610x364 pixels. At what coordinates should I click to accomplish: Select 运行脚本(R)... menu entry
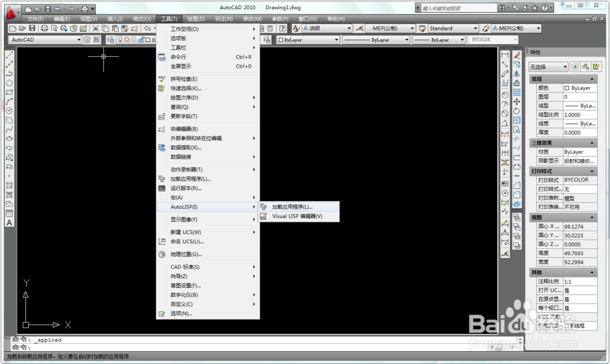pos(208,188)
